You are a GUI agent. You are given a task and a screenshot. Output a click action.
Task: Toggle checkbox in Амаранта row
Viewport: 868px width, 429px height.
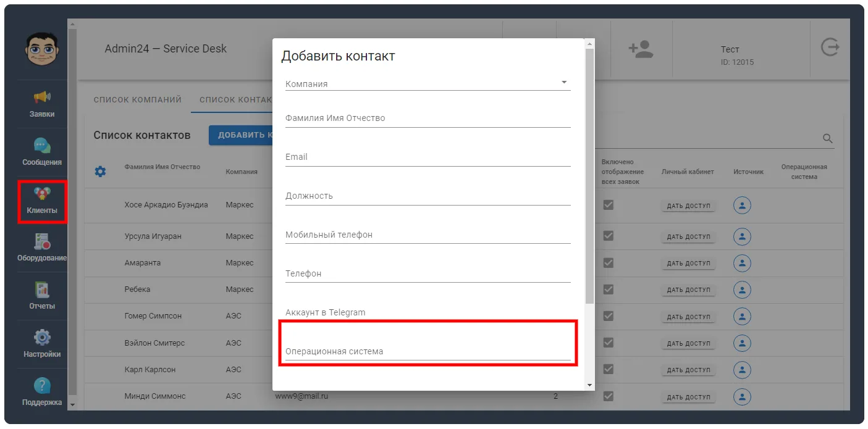[x=609, y=262]
